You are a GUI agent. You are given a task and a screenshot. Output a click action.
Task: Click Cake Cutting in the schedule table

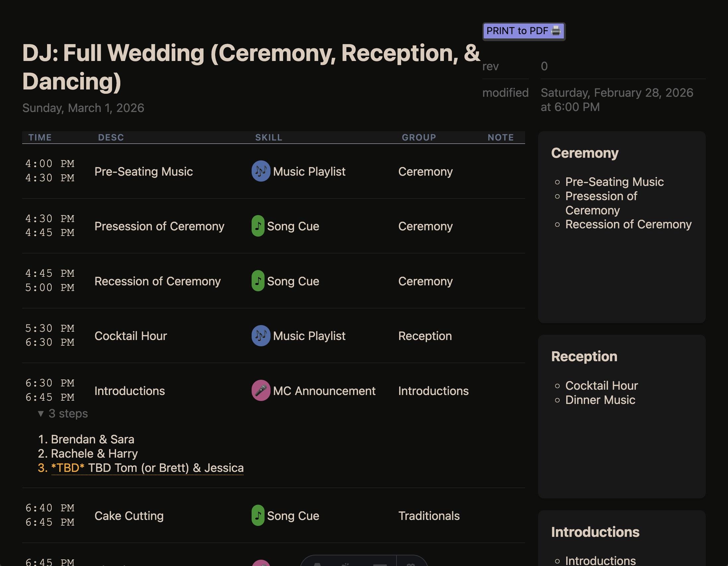[129, 516]
